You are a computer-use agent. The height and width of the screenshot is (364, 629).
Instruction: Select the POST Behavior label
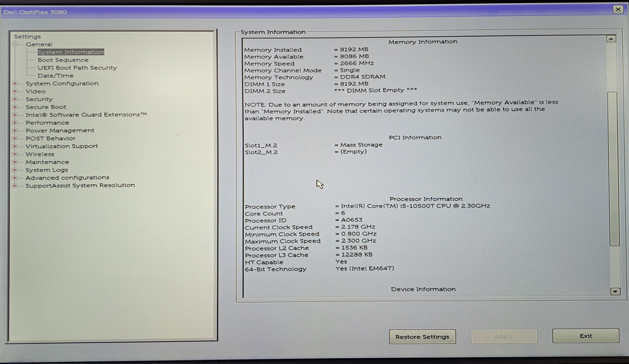point(51,138)
